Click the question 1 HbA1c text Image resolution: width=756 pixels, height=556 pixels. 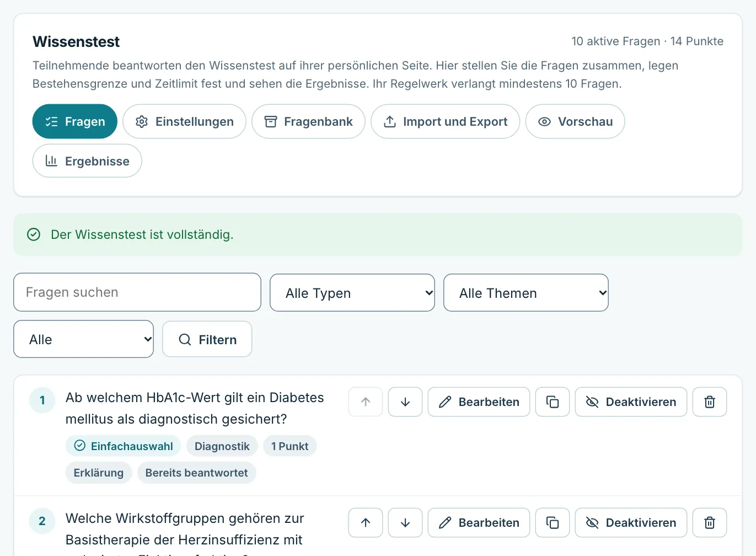(195, 408)
